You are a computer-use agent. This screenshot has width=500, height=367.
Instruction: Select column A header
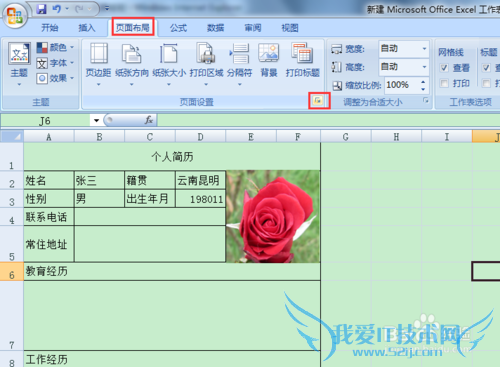pyautogui.click(x=49, y=137)
